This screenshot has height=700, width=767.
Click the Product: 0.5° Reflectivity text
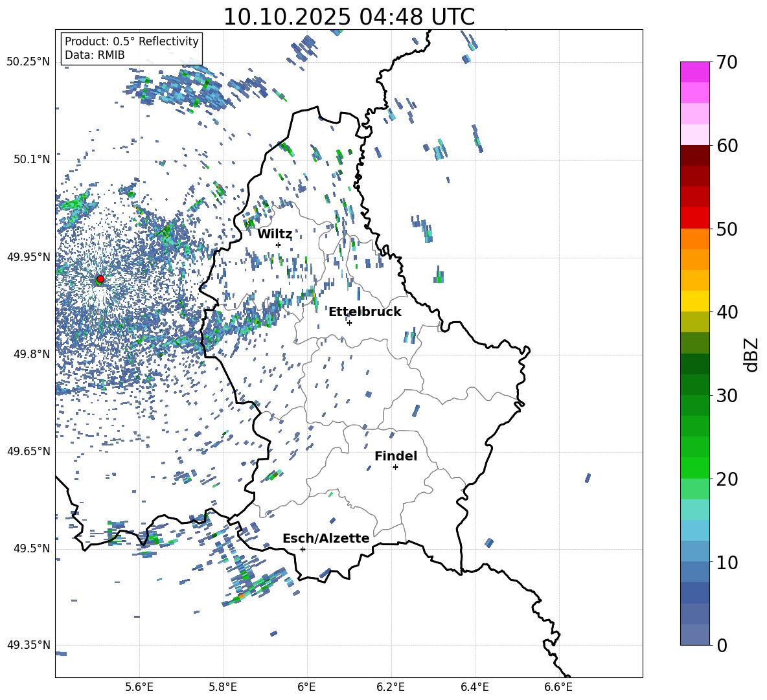132,41
